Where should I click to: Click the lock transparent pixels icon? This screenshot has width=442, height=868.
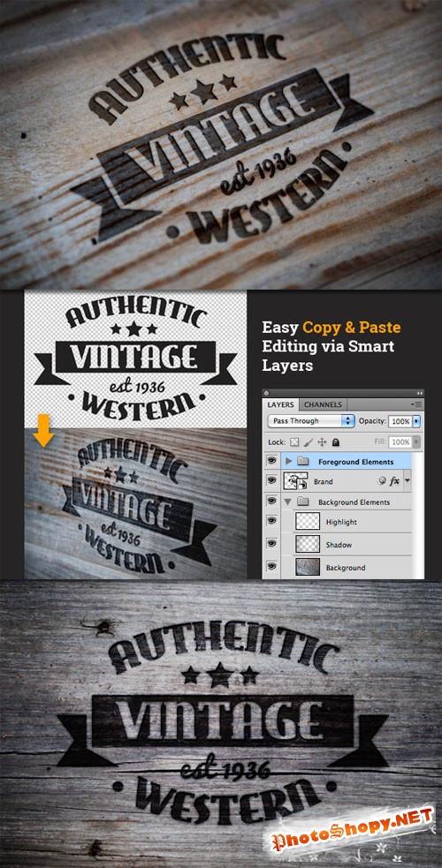point(294,442)
